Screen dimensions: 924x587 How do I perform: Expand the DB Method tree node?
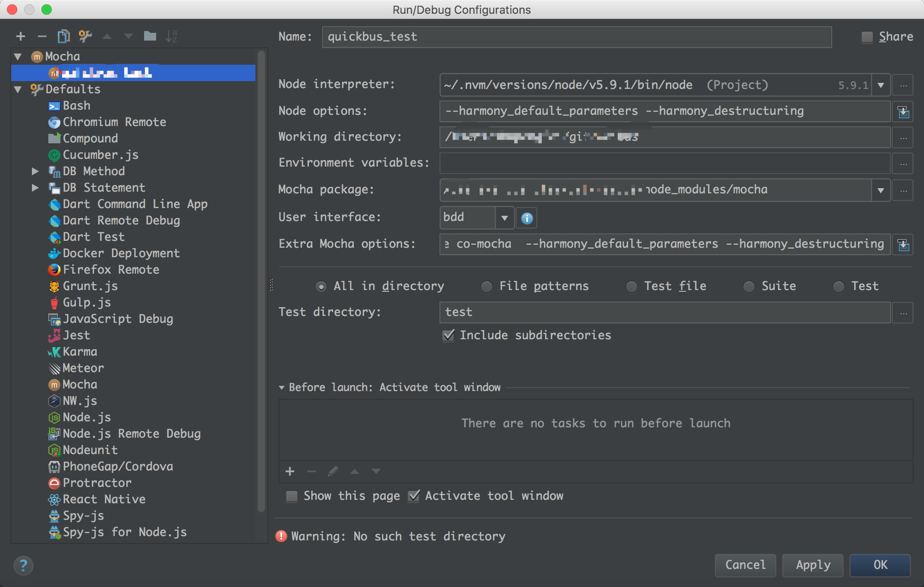tap(35, 171)
